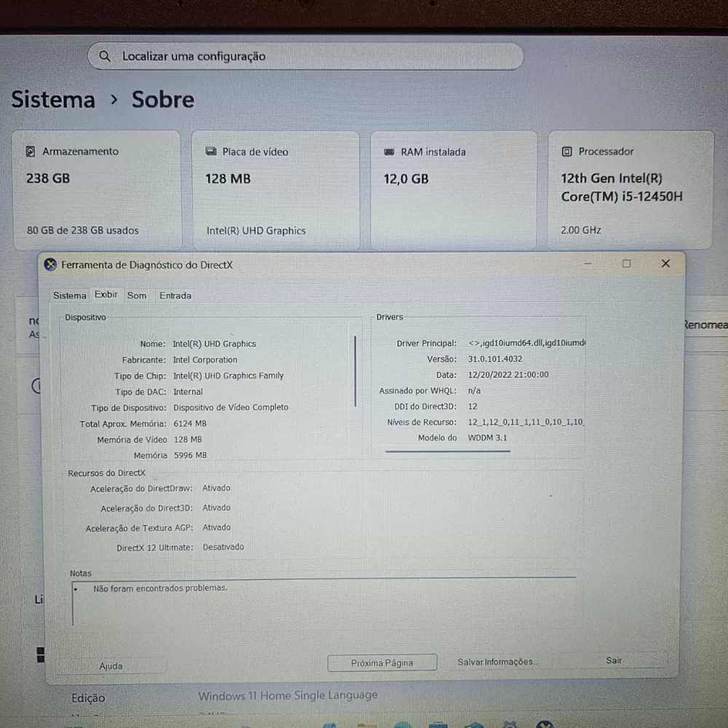Focus the 'Localizar uma configuração' search field
The height and width of the screenshot is (728, 728).
pos(306,56)
